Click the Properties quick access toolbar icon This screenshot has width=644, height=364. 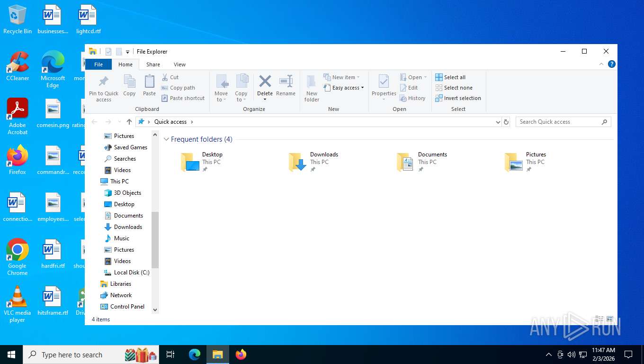(x=108, y=52)
